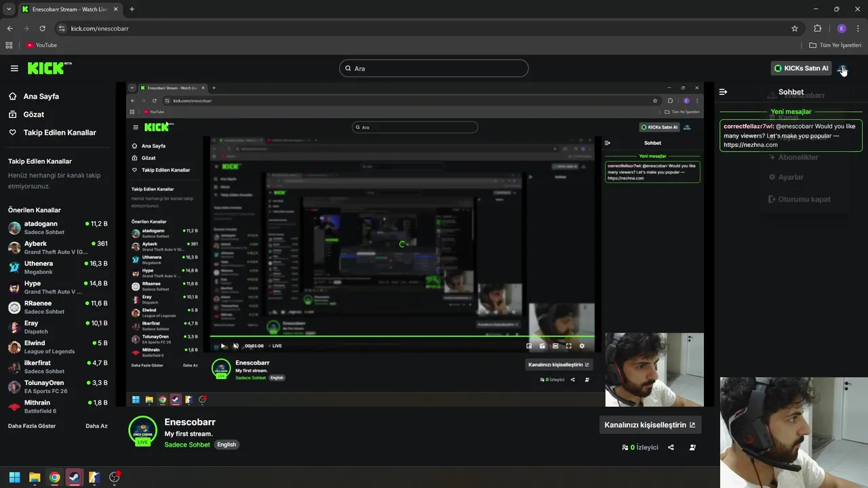Click the user icon right of share
The height and width of the screenshot is (488, 868).
coord(692,447)
